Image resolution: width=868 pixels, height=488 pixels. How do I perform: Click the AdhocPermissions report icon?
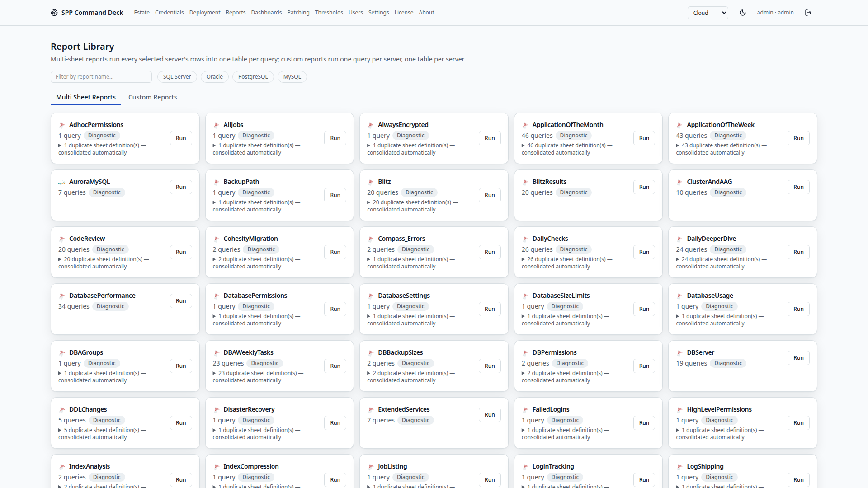point(62,125)
